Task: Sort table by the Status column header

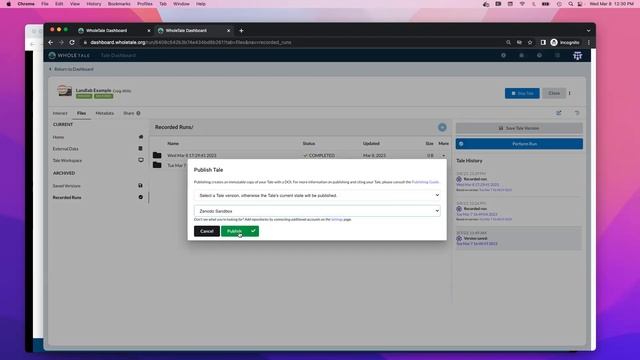Action: (x=309, y=144)
